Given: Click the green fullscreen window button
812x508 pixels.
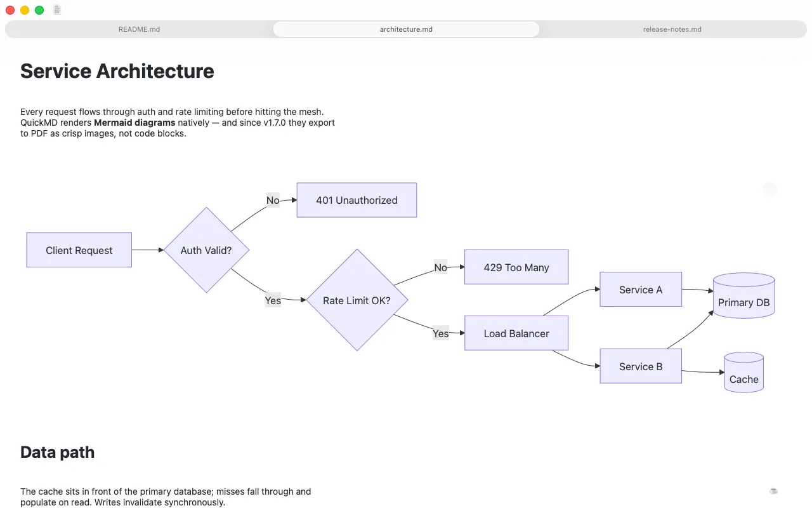Looking at the screenshot, I should pyautogui.click(x=39, y=10).
